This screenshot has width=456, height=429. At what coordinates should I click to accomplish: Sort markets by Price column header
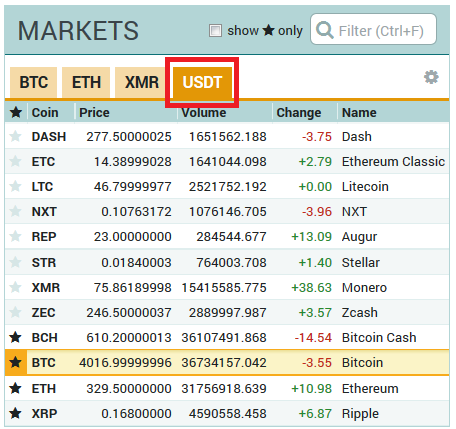pyautogui.click(x=94, y=113)
